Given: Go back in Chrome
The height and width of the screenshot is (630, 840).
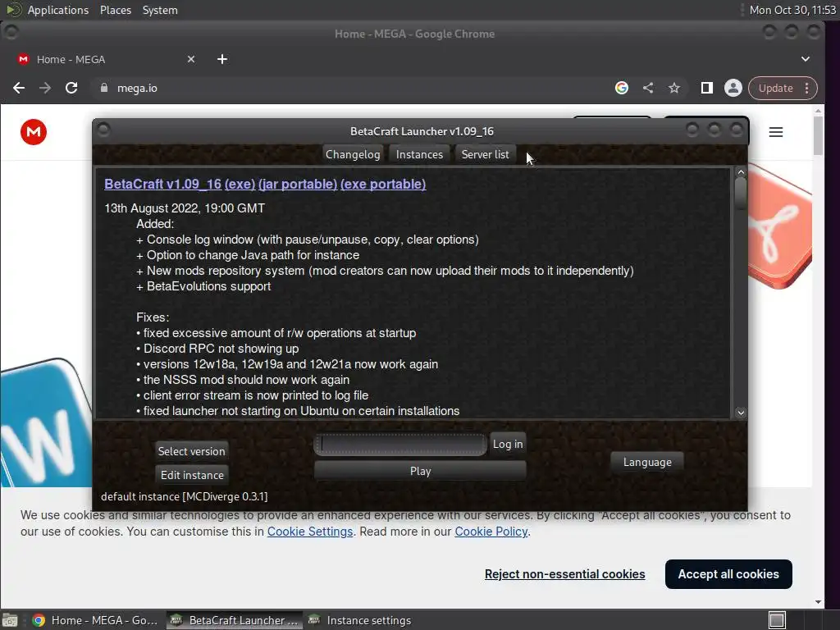Looking at the screenshot, I should (x=19, y=88).
